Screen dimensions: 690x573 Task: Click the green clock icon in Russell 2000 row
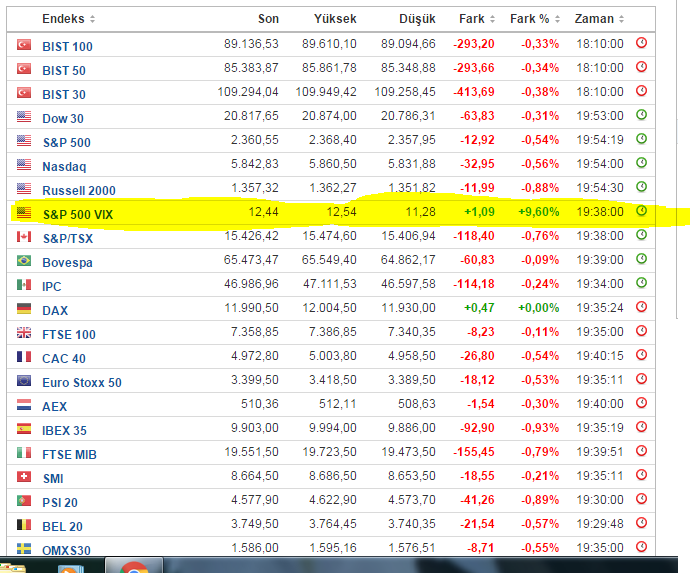point(642,187)
